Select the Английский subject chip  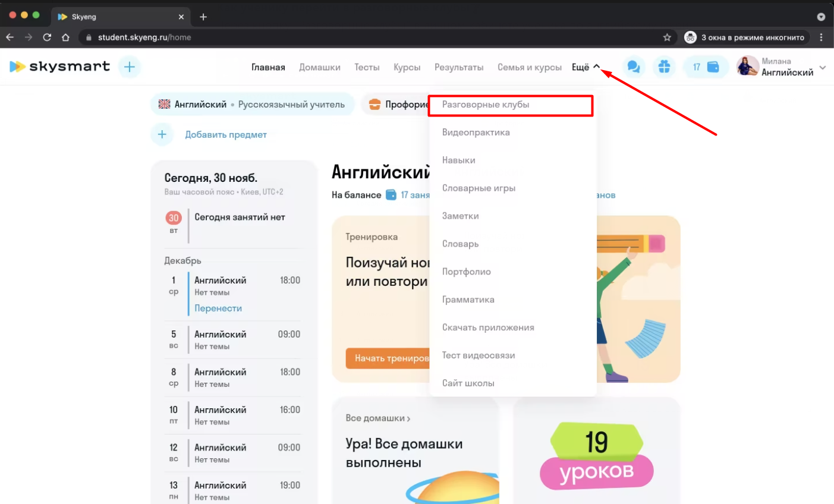point(252,105)
